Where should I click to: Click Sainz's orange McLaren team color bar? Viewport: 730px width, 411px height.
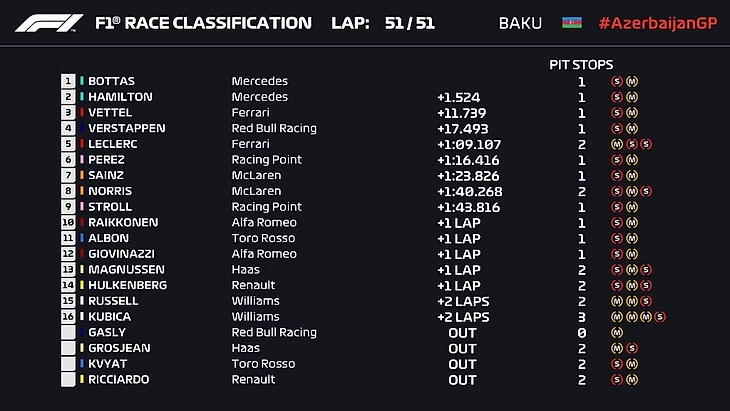pyautogui.click(x=82, y=175)
